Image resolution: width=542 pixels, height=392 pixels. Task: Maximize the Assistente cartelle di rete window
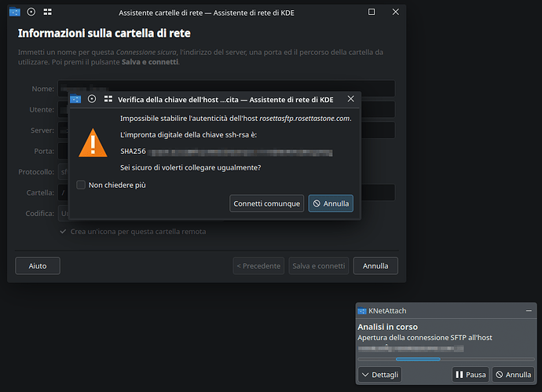(372, 13)
